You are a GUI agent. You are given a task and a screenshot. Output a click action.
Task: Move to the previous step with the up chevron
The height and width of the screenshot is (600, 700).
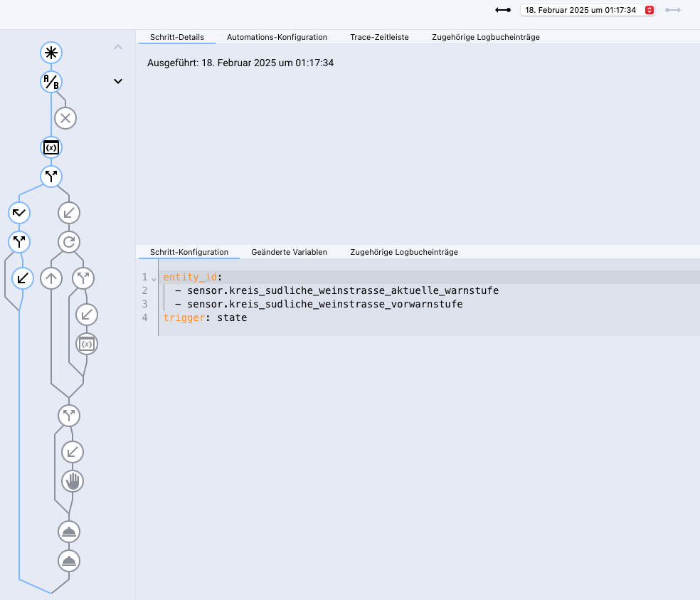[x=118, y=48]
